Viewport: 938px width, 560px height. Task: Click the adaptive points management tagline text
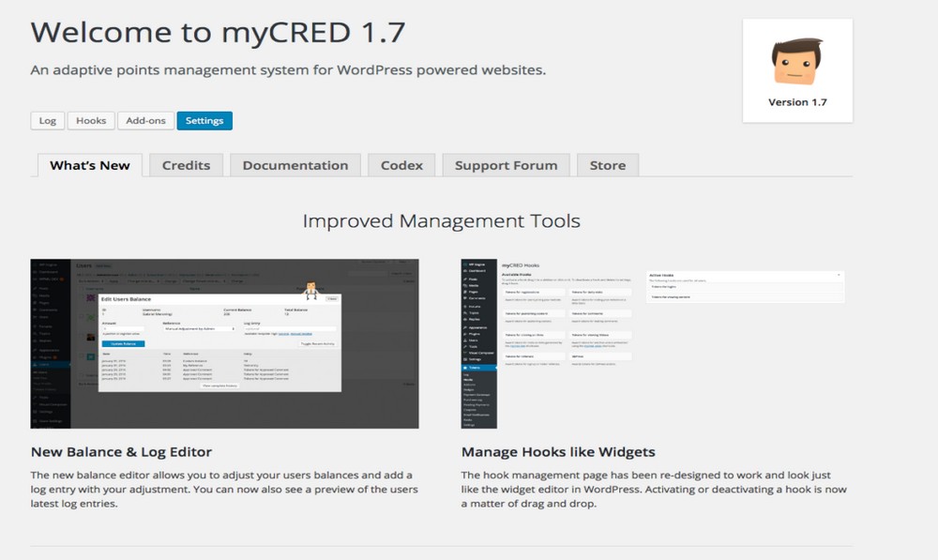click(288, 70)
